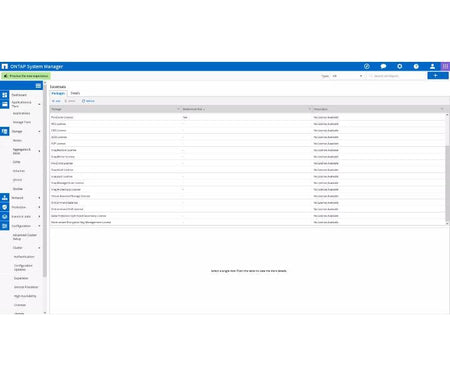Collapse the Storage section arrow
The height and width of the screenshot is (375, 450).
click(39, 131)
